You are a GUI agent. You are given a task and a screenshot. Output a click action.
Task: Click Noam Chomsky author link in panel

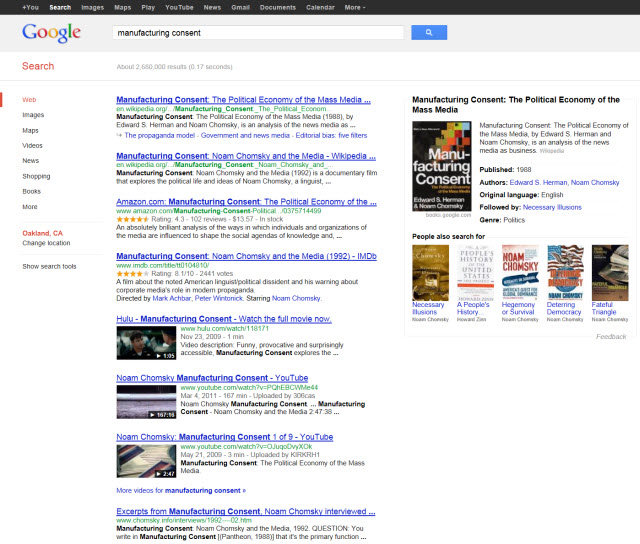[595, 182]
